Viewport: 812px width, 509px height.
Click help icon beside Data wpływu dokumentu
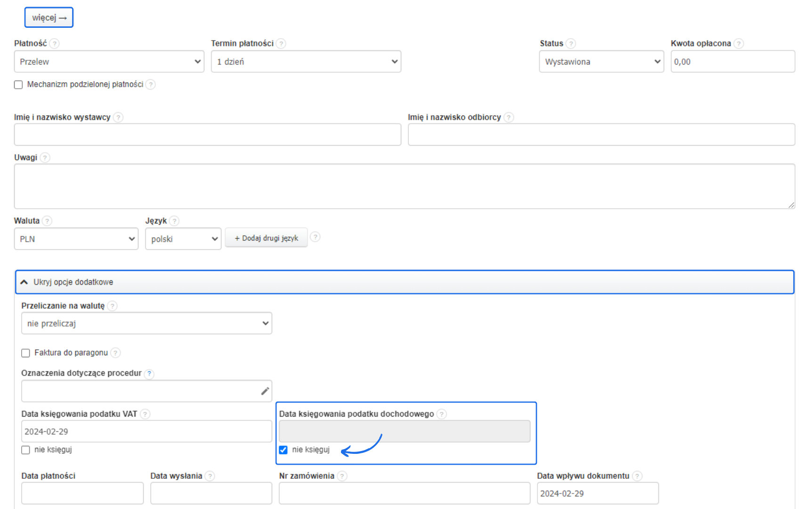637,476
